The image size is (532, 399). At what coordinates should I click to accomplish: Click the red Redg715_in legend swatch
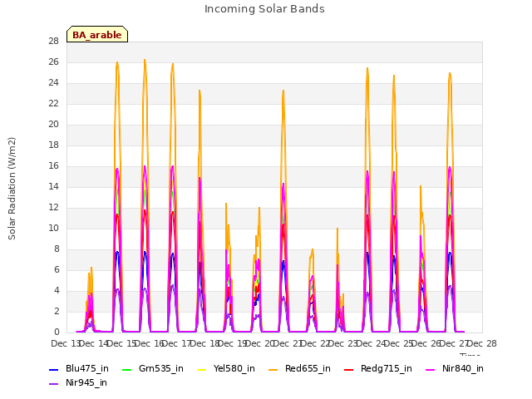click(x=349, y=369)
